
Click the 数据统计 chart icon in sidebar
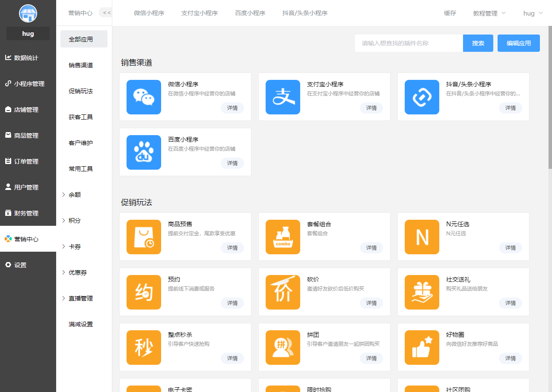(x=8, y=57)
